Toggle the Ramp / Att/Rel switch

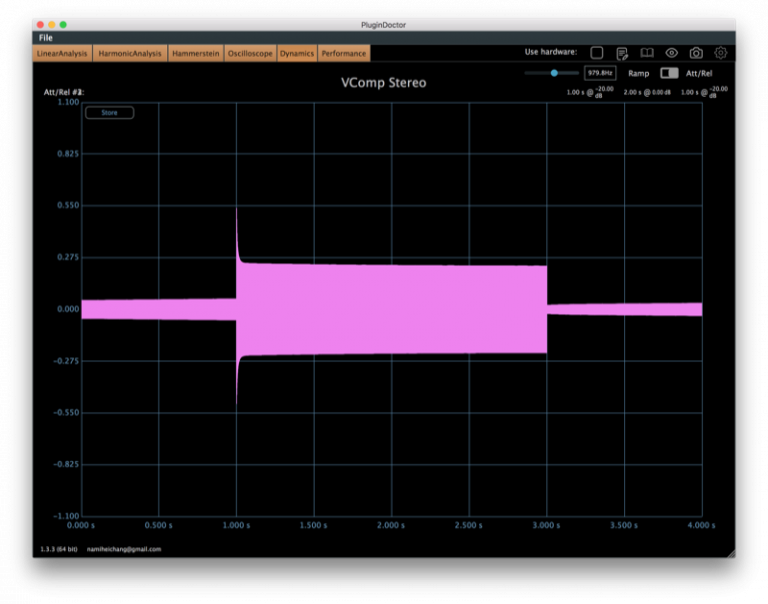point(669,73)
